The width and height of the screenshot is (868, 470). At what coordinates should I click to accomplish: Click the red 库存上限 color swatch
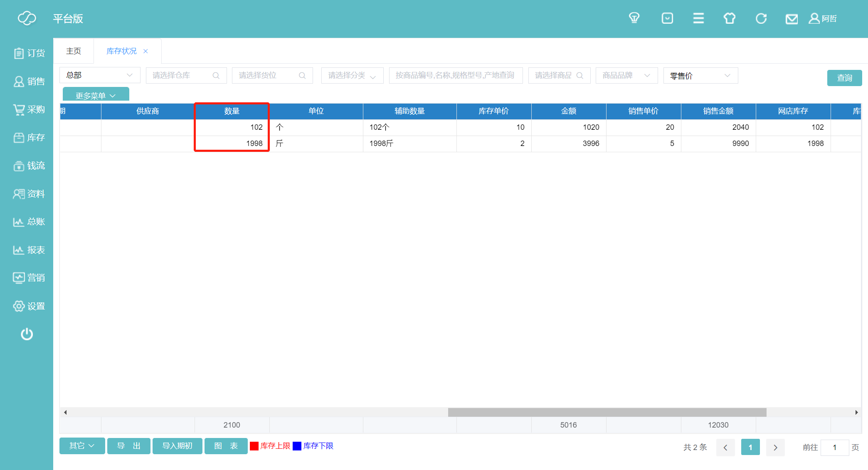click(254, 446)
